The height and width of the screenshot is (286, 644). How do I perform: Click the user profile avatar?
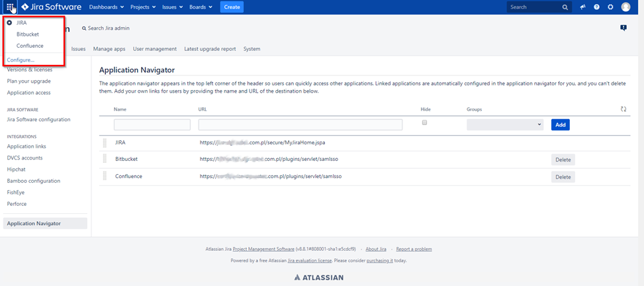tap(625, 7)
